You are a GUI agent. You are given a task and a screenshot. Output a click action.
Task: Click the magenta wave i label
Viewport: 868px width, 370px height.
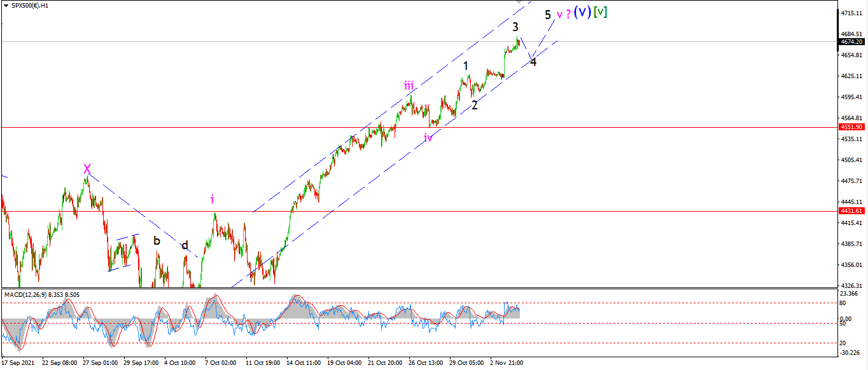(212, 200)
